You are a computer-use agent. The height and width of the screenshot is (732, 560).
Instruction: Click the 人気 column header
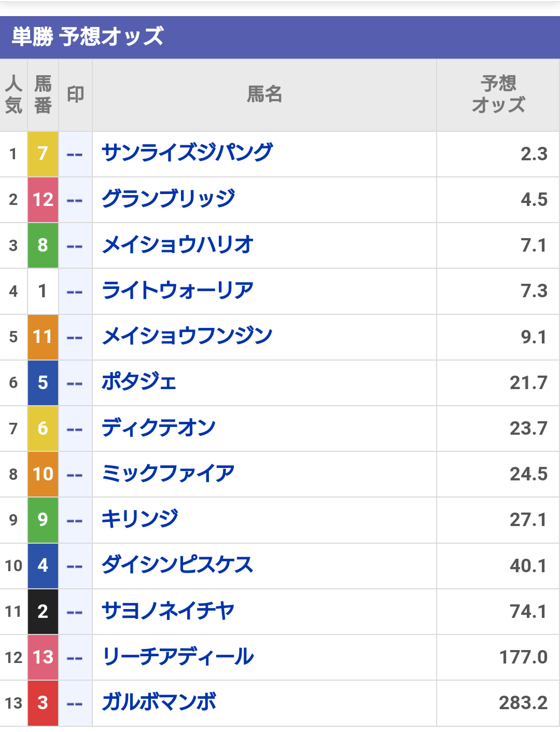click(13, 94)
